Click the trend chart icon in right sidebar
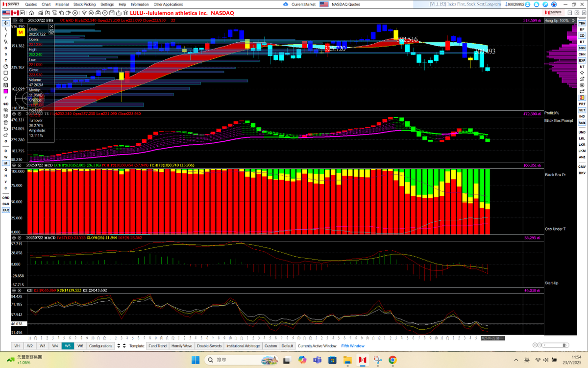Screen dimensions: 588x368 582,79
